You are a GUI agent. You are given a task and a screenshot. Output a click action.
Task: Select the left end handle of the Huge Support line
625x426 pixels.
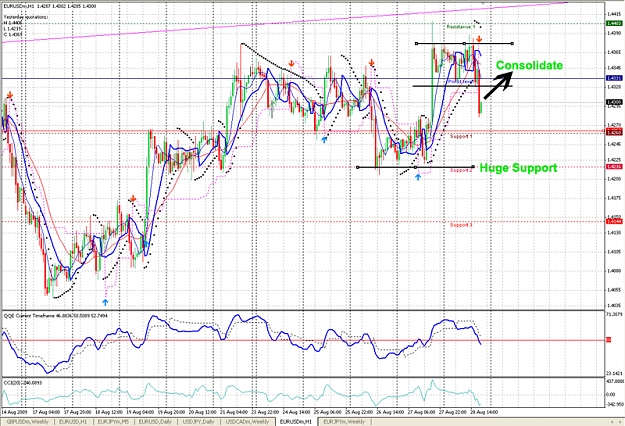click(x=358, y=167)
